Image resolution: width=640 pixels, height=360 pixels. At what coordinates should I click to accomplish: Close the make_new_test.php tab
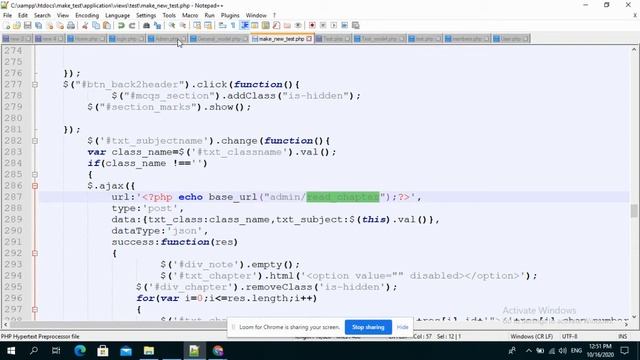pos(309,39)
